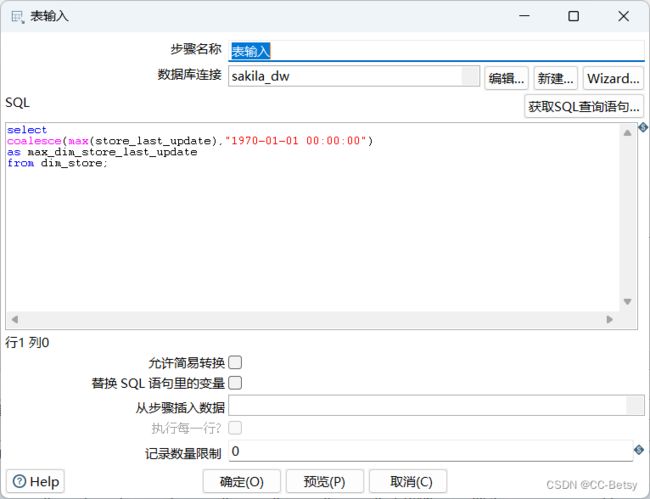Expand the 从步骤插入数据 dropdown
650x499 pixels.
(x=635, y=405)
